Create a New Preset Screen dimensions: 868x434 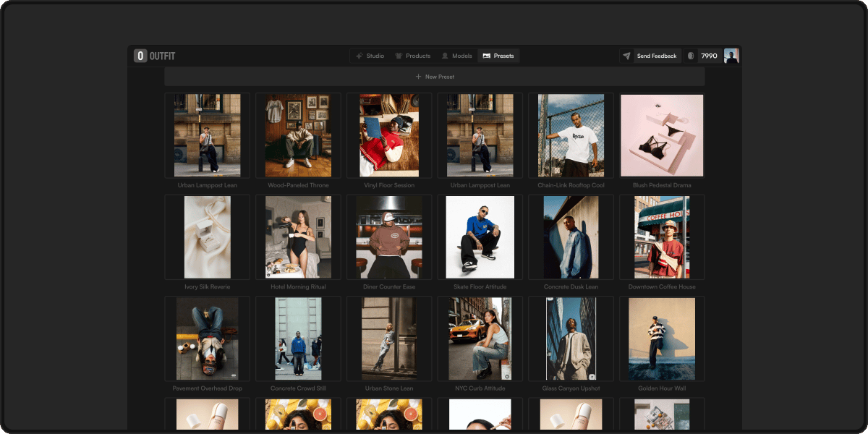tap(435, 77)
